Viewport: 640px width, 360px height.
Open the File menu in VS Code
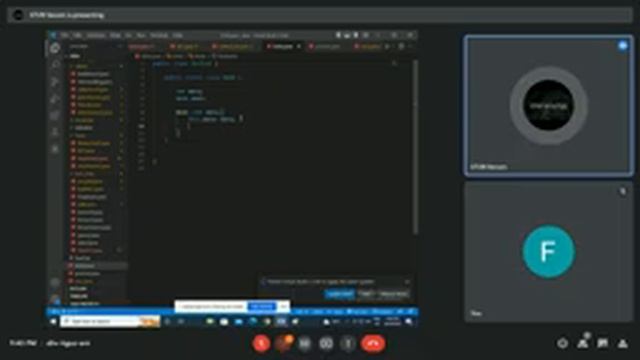(64, 36)
